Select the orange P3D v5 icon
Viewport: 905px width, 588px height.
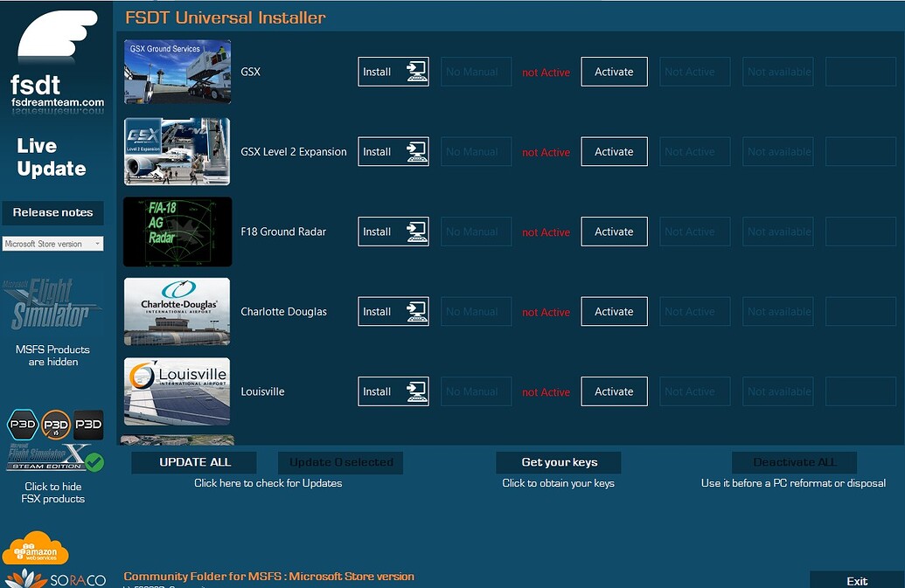click(x=55, y=425)
